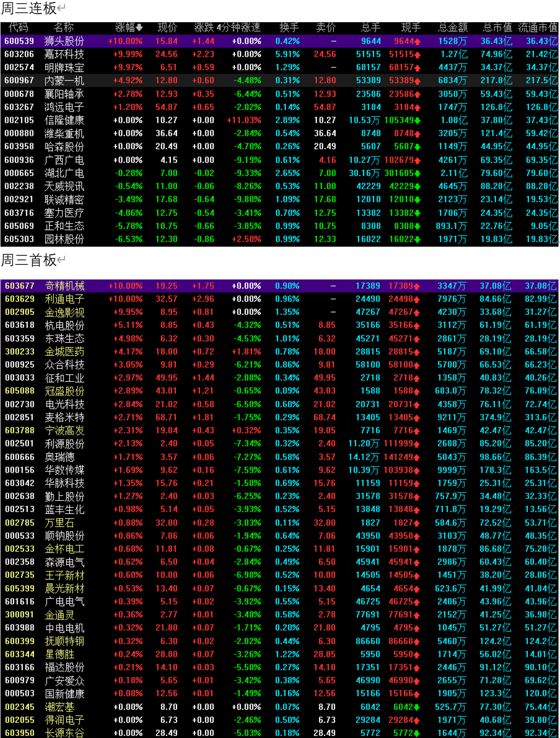Image resolution: width=560 pixels, height=738 pixels.
Task: Click the 总金额 column header
Action: [x=453, y=28]
